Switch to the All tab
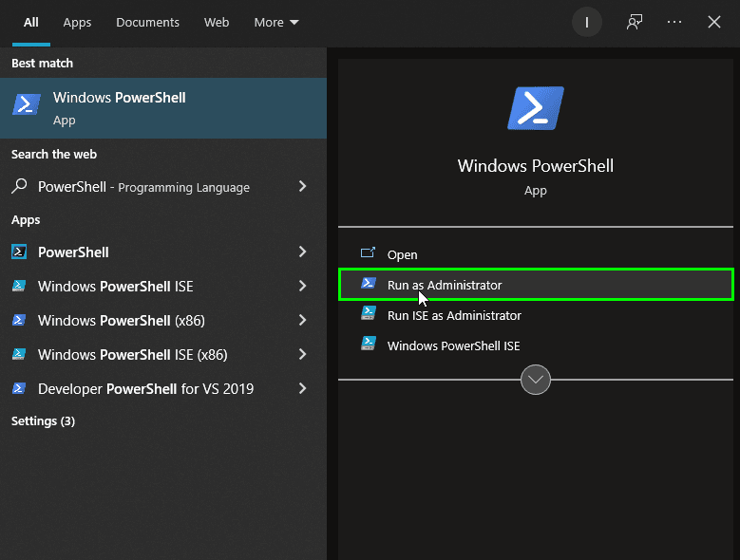Viewport: 740px width, 560px height. pyautogui.click(x=31, y=23)
